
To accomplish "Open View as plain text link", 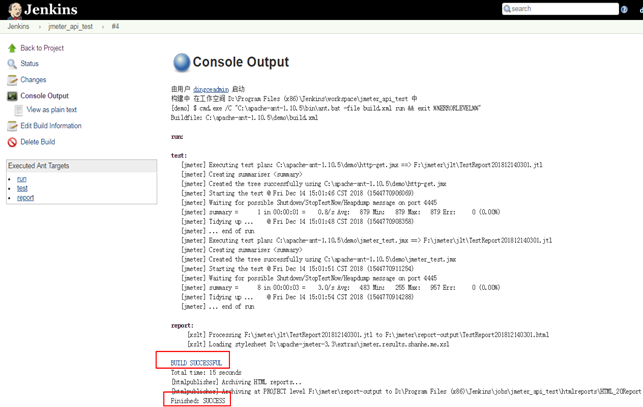I will (52, 110).
